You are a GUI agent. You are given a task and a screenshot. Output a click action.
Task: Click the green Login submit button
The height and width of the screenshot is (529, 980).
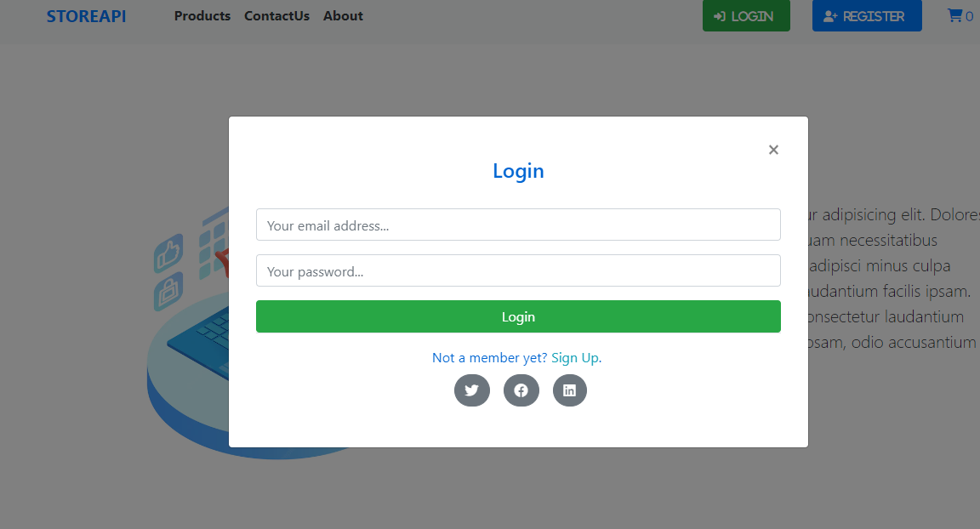518,316
